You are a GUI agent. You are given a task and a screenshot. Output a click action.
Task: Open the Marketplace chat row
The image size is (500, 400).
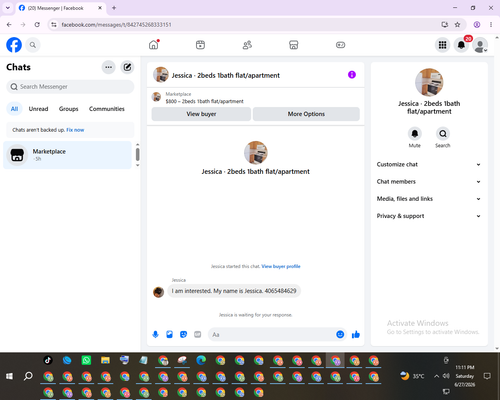68,155
